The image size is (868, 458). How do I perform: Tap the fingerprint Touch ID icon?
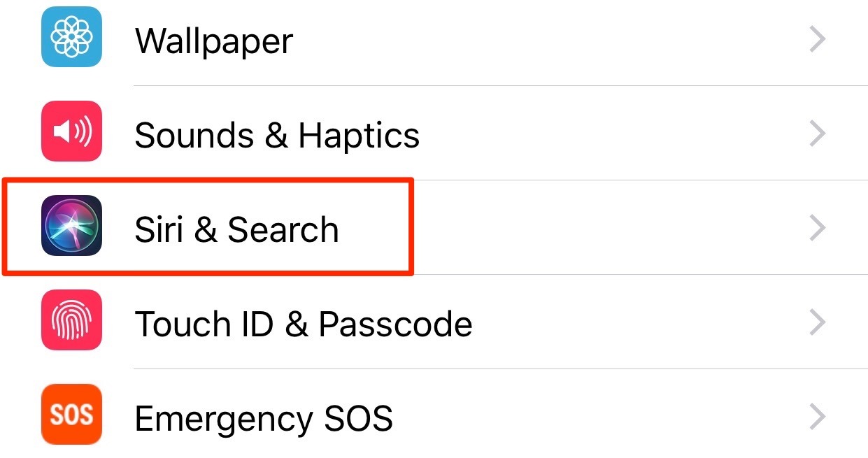71,320
